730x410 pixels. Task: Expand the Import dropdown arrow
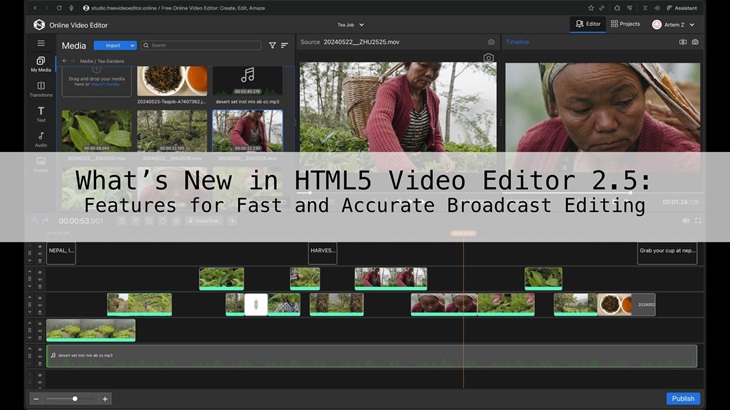(x=130, y=45)
